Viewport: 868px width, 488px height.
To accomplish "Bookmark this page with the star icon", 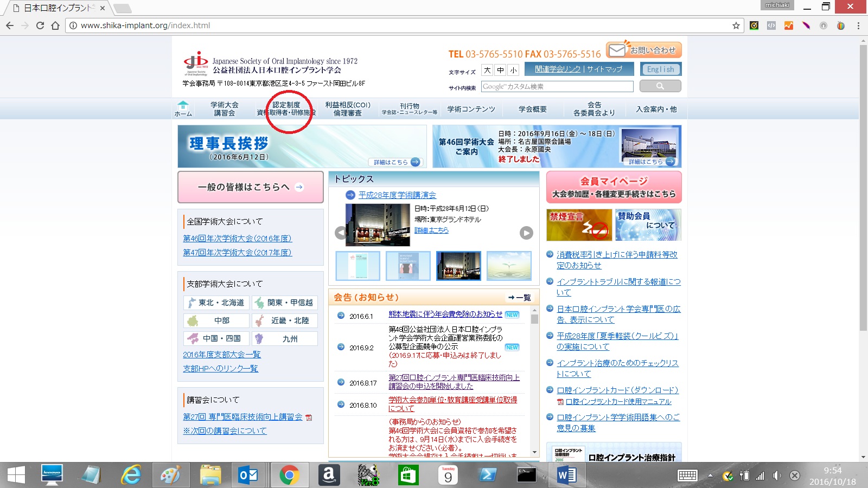I will click(x=736, y=25).
